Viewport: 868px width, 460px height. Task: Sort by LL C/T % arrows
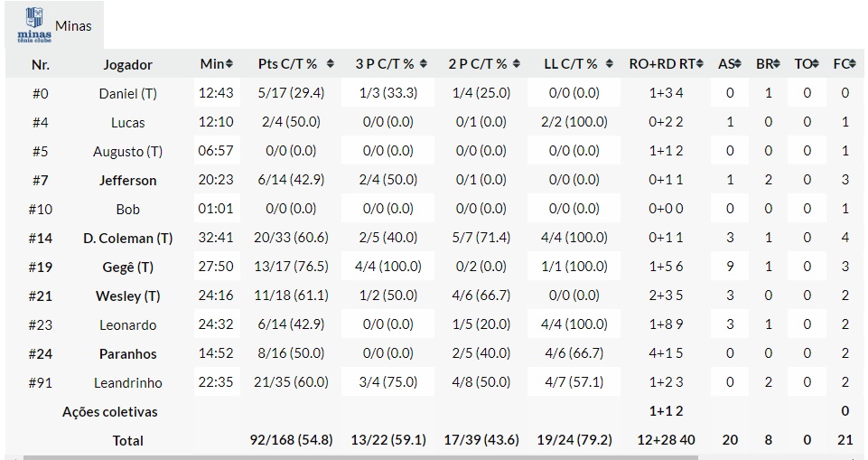point(606,64)
